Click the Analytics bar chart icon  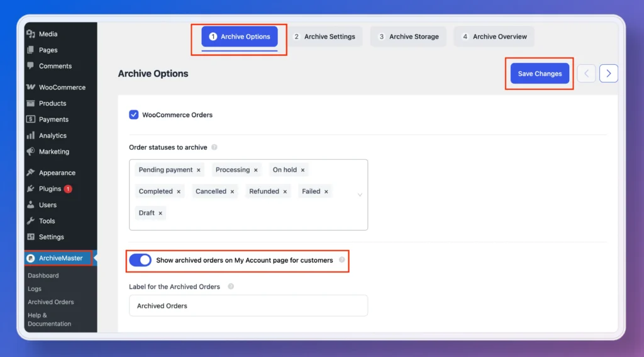31,135
